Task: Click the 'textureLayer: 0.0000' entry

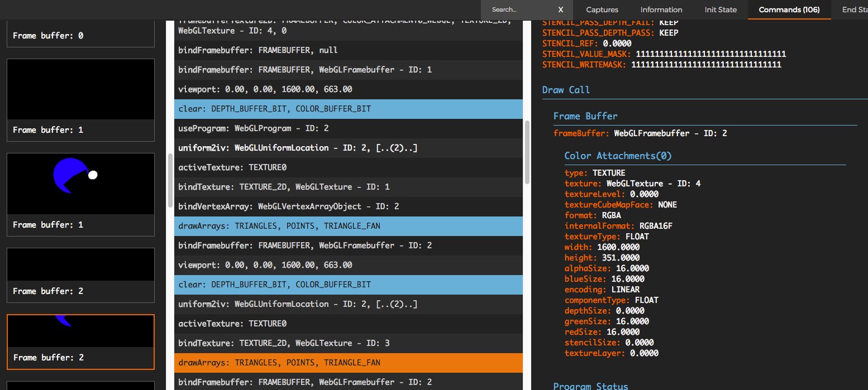Action: pyautogui.click(x=612, y=353)
